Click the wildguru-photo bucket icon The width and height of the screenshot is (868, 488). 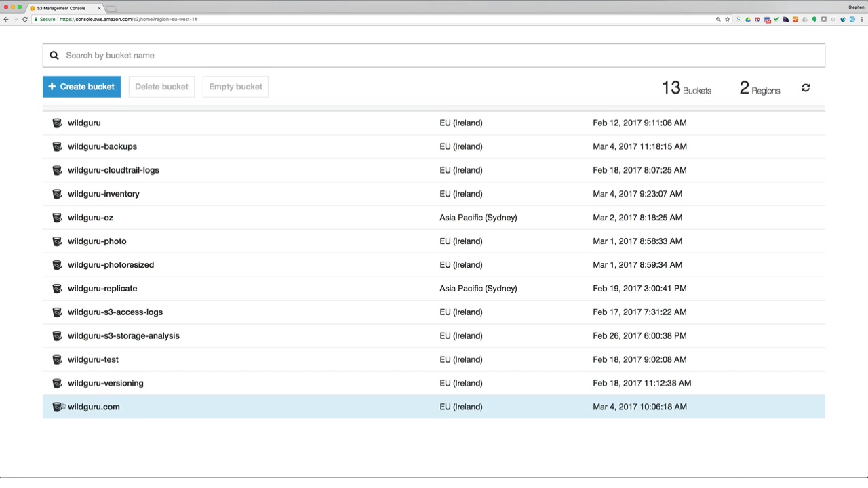coord(57,241)
